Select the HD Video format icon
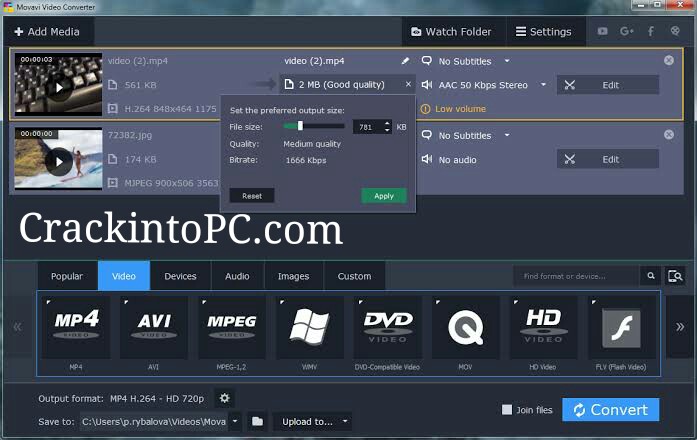This screenshot has width=697, height=440. coord(543,328)
